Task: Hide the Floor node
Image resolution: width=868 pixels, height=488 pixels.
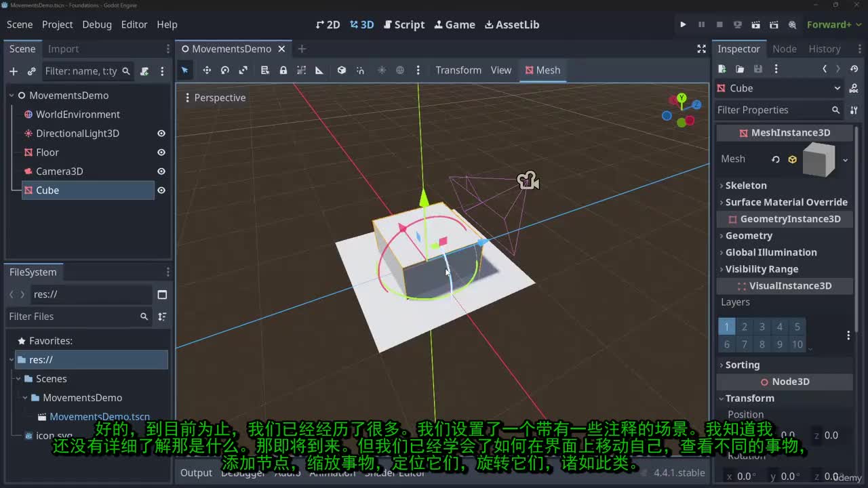Action: coord(161,152)
